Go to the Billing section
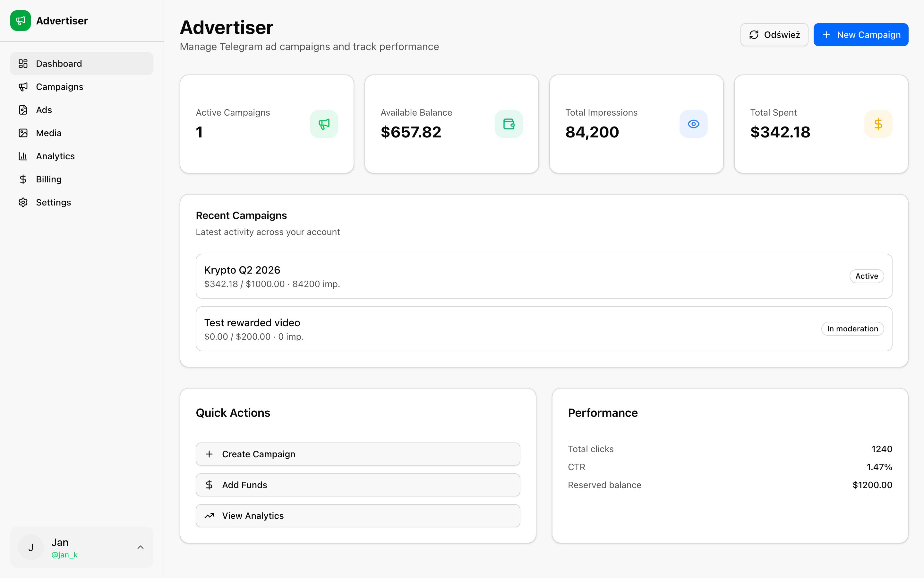924x578 pixels. click(x=82, y=179)
